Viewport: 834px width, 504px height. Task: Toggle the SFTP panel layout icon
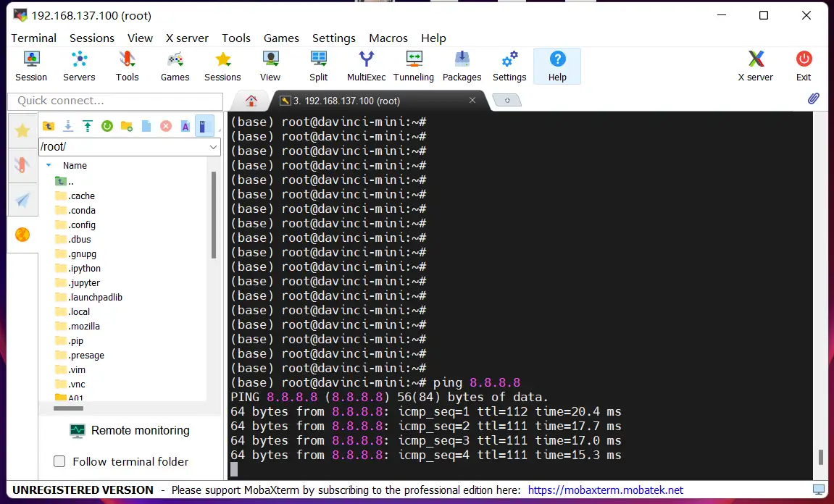point(204,126)
